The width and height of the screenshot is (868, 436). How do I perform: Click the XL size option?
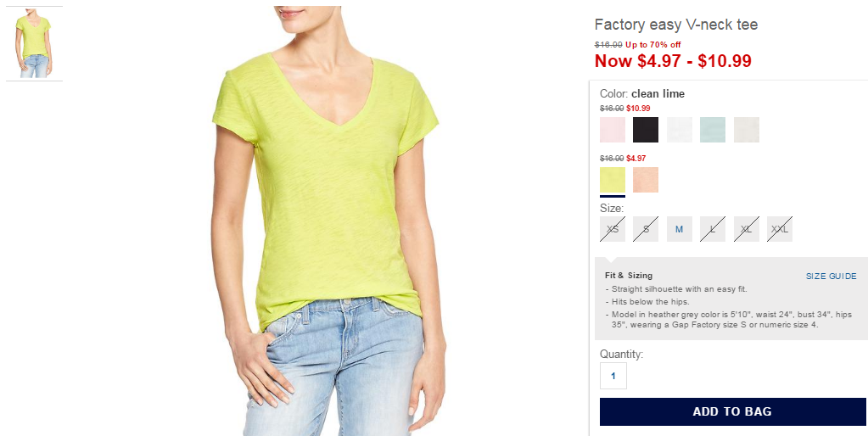click(x=746, y=229)
